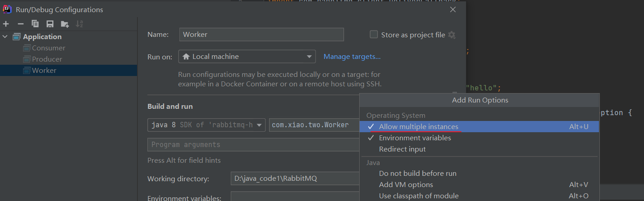
Task: Open the Store as project file gear
Action: tap(452, 35)
